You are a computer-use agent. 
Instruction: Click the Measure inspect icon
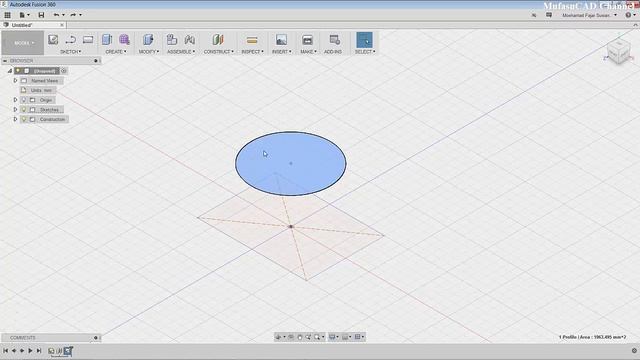click(252, 40)
